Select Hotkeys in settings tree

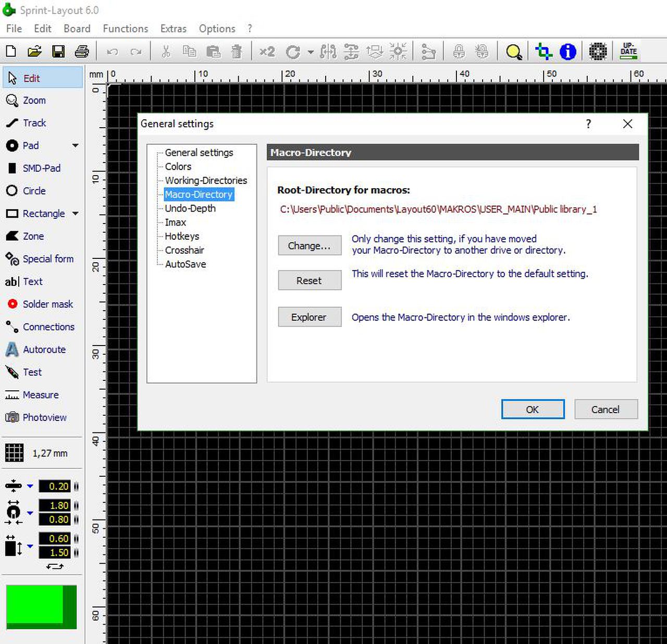click(182, 236)
